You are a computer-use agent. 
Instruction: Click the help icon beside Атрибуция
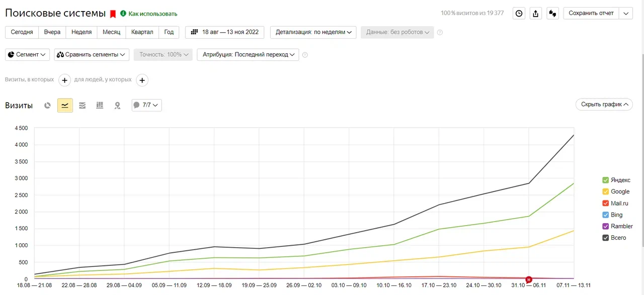(305, 55)
